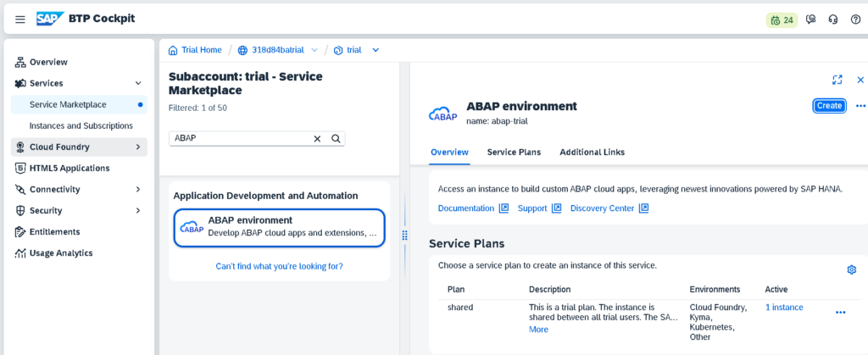Open the more actions menu beside Create
868x355 pixels.
click(860, 106)
